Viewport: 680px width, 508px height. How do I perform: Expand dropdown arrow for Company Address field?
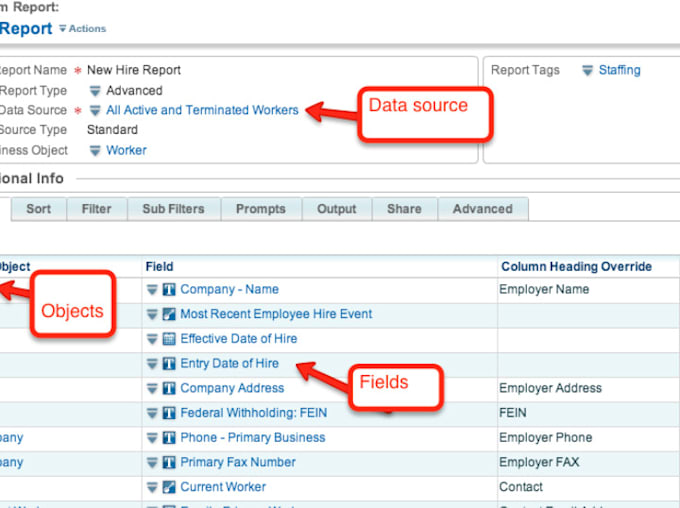(152, 389)
